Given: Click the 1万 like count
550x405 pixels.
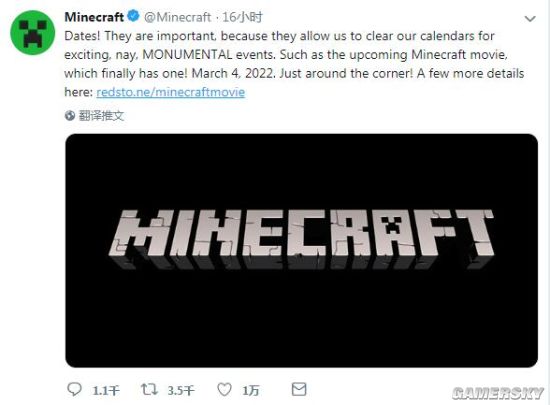Looking at the screenshot, I should (251, 390).
